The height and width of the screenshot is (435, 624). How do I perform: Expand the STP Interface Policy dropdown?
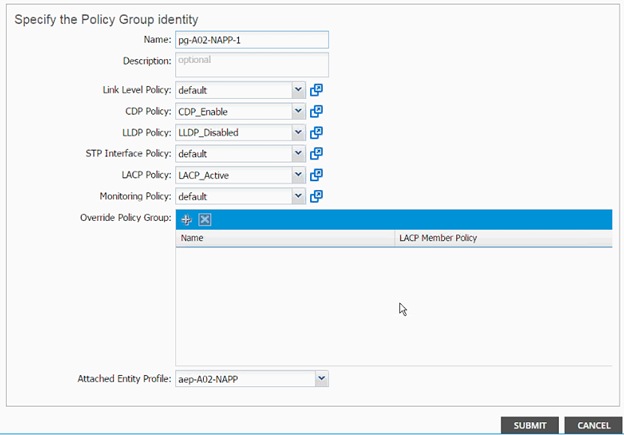298,154
